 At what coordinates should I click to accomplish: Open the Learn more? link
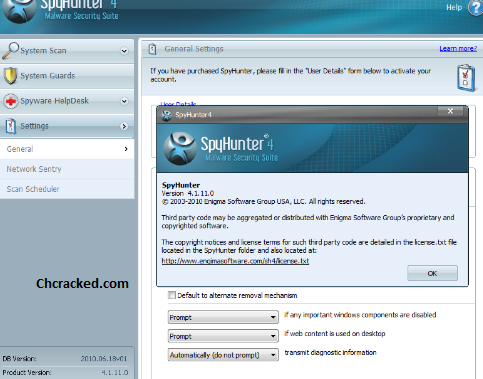[458, 49]
